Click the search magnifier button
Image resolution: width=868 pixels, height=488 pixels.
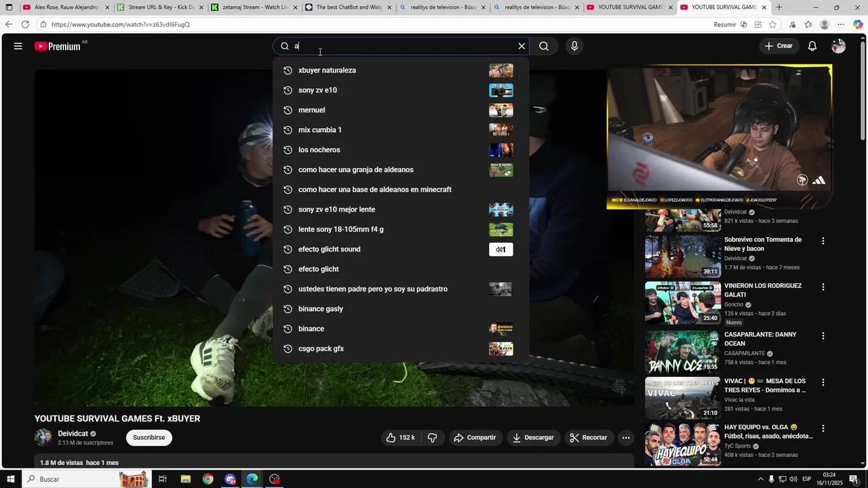tap(544, 46)
